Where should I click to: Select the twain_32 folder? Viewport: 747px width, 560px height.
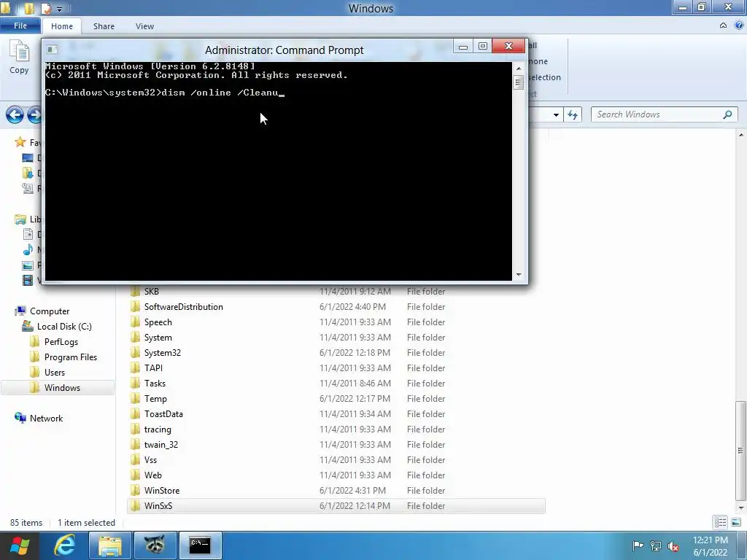(x=336, y=444)
